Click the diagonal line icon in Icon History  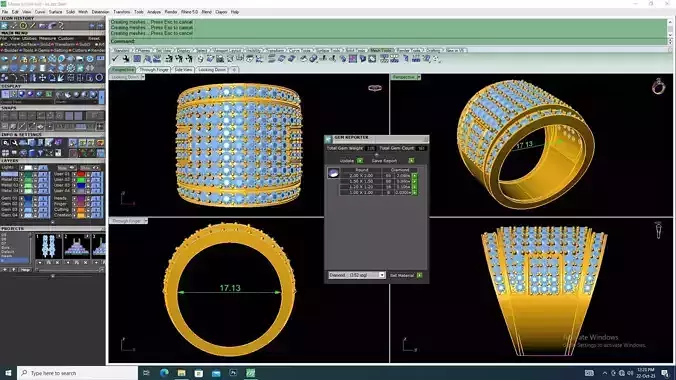click(x=33, y=26)
